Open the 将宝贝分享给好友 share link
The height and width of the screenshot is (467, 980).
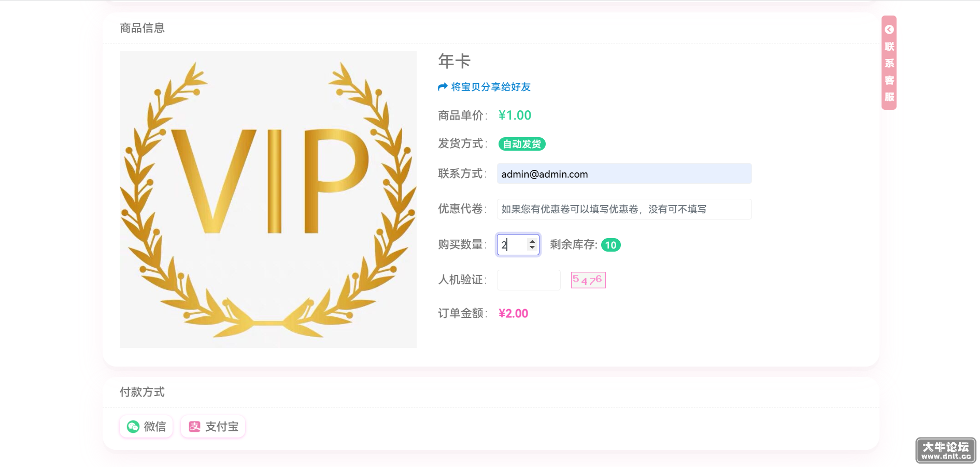[484, 87]
